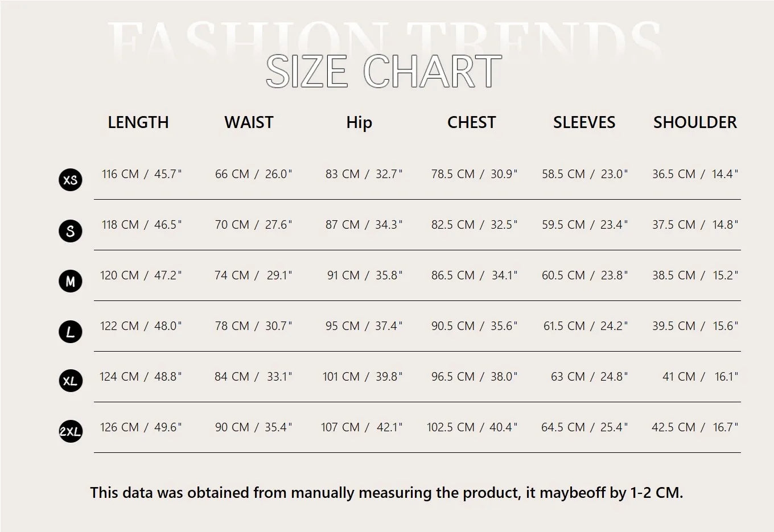Image resolution: width=774 pixels, height=532 pixels.
Task: Click the XS size badge icon
Action: [71, 180]
